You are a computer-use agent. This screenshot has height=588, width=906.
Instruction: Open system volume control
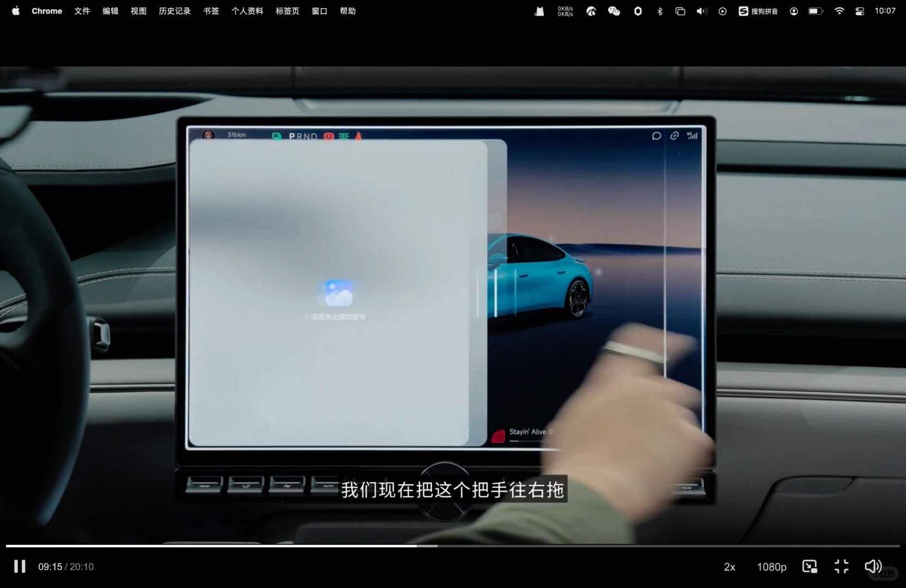702,11
